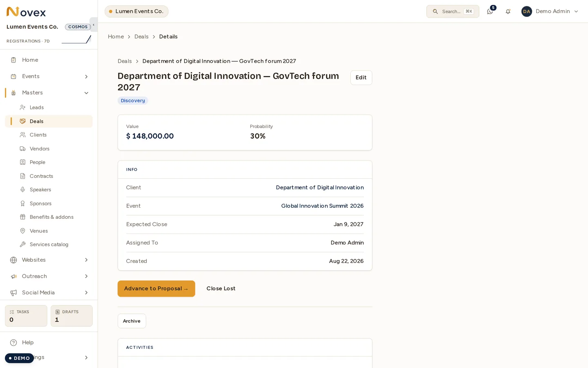588x368 pixels.
Task: Switch workspace via Lumen Events Co. pill
Action: 136,11
